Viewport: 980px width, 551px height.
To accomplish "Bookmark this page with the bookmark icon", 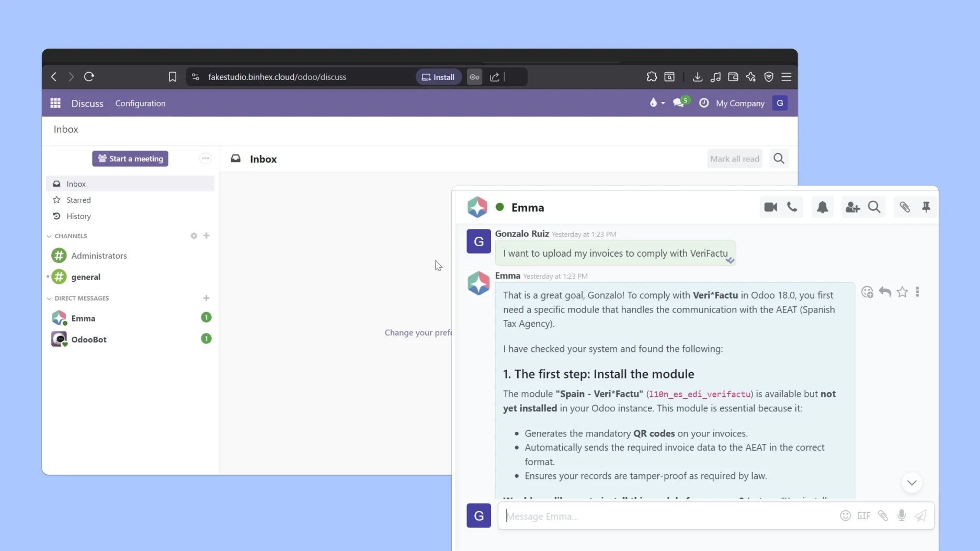I will pos(173,77).
